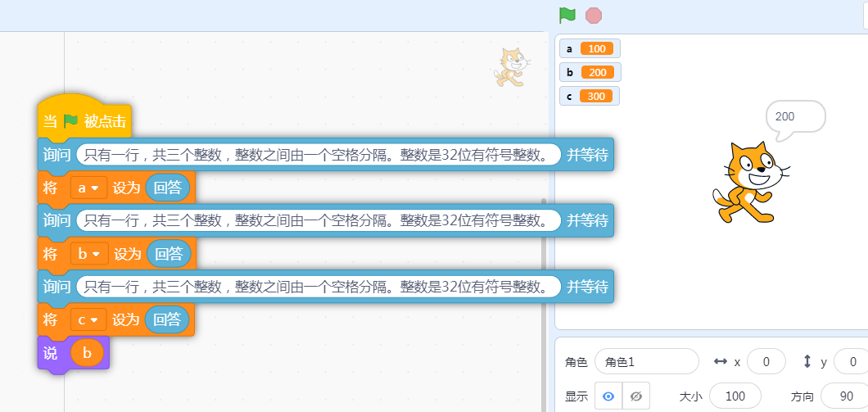
Task: Click the answer reporter in set b block
Action: tap(169, 254)
